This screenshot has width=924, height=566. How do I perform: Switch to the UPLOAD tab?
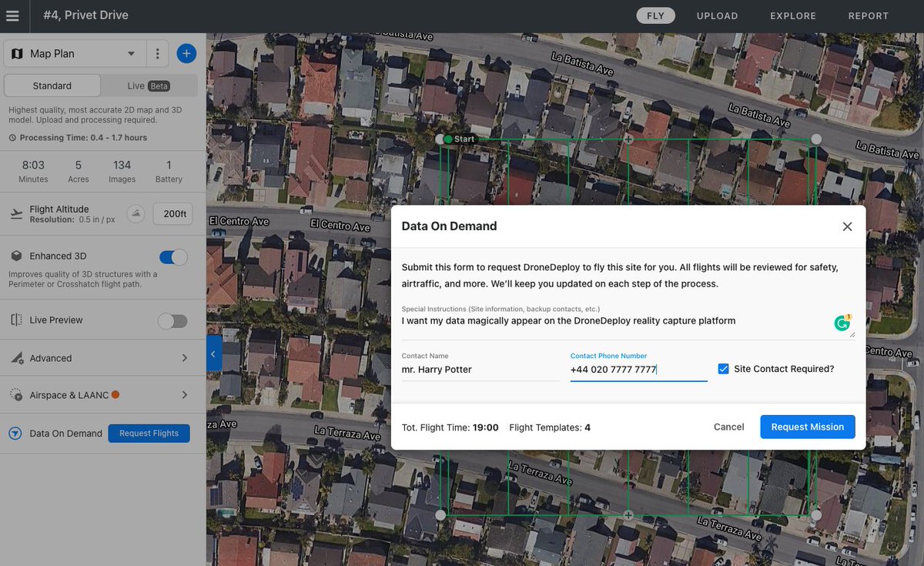pyautogui.click(x=717, y=15)
